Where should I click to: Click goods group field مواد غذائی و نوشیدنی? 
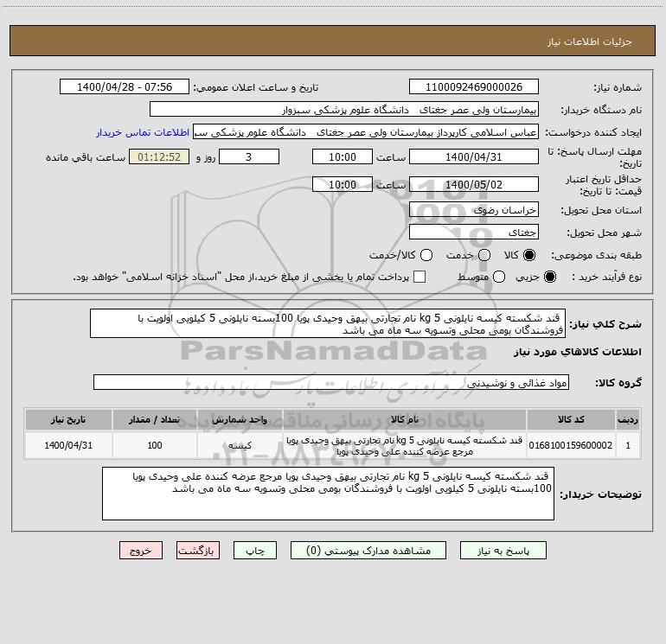pos(331,382)
